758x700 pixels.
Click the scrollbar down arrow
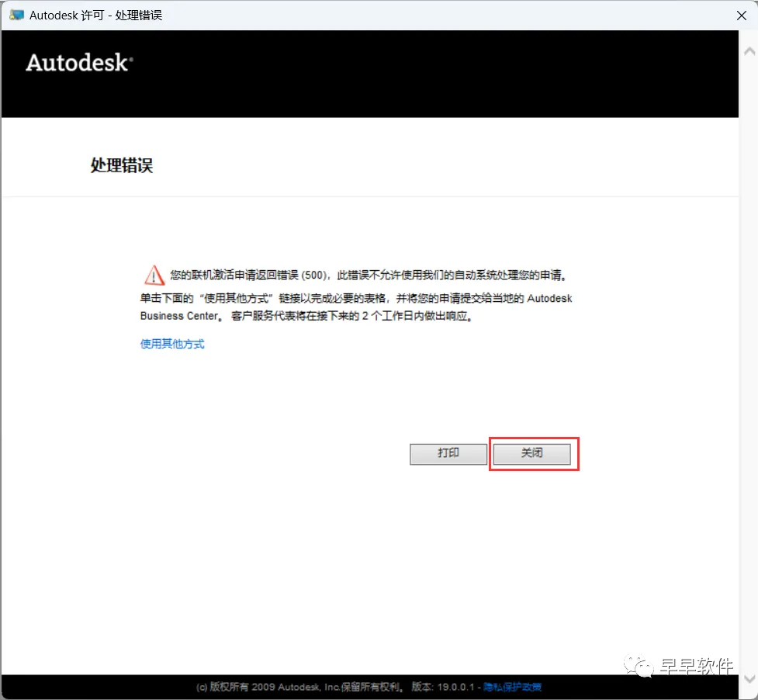click(749, 678)
